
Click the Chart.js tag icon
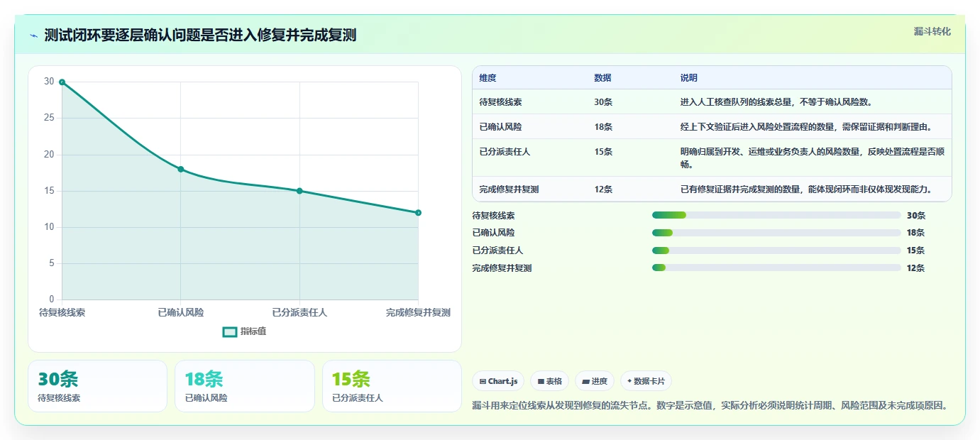(x=483, y=381)
